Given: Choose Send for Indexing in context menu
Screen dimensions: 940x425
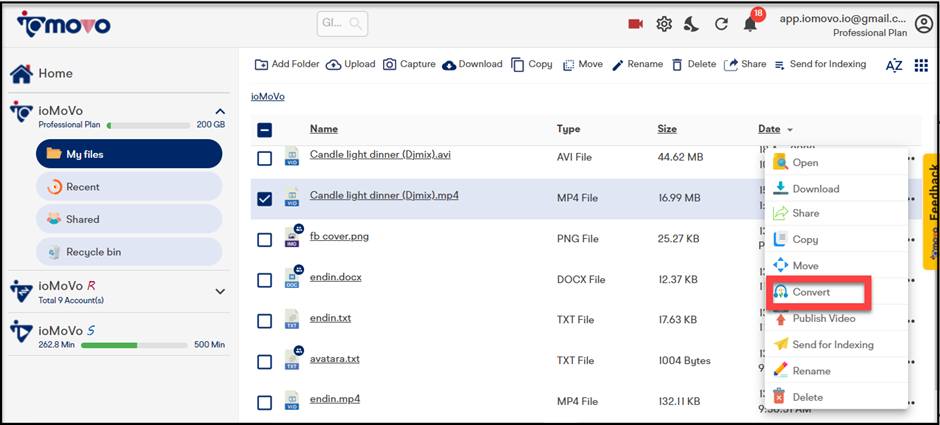Looking at the screenshot, I should click(x=836, y=344).
